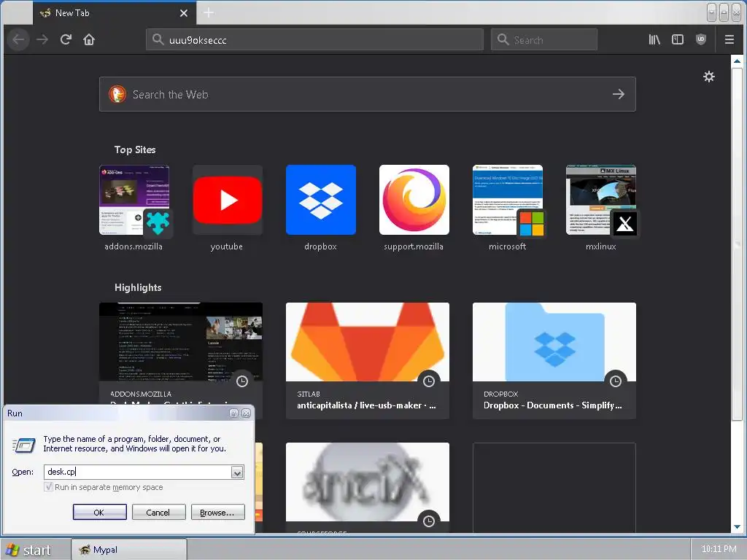Go to the Home page icon
Viewport: 747px width, 560px height.
(x=89, y=39)
